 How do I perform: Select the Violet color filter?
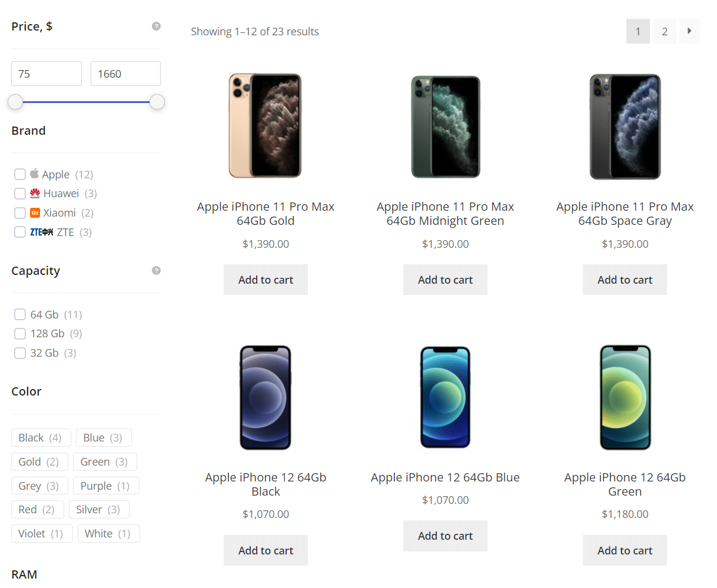[42, 533]
